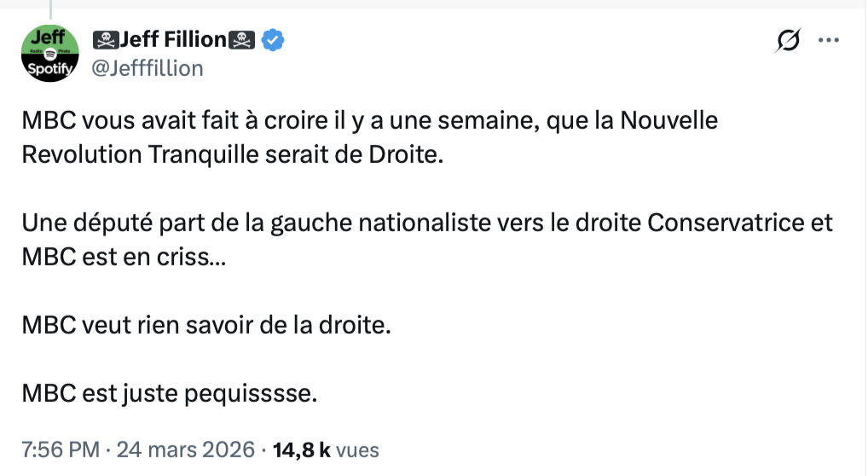Open the 14,8 k view count

click(300, 450)
